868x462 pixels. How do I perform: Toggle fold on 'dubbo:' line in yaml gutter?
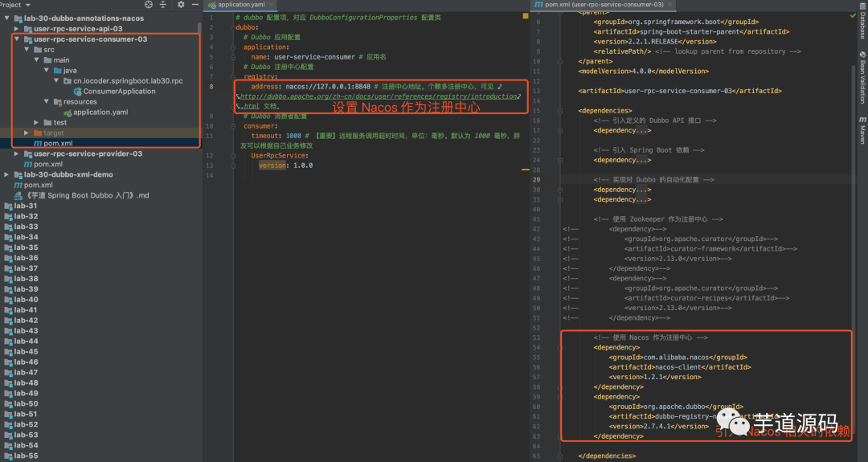(x=233, y=27)
